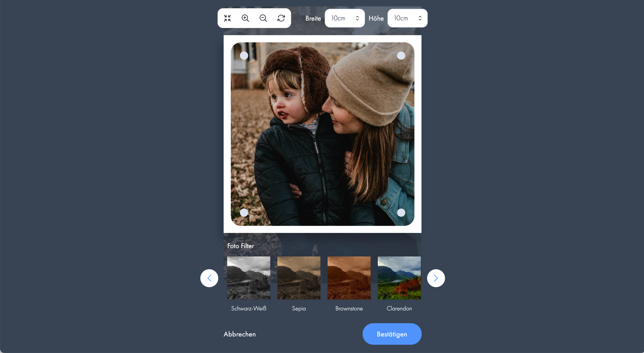
Task: Click the bottom-left crop handle
Action: (x=244, y=213)
